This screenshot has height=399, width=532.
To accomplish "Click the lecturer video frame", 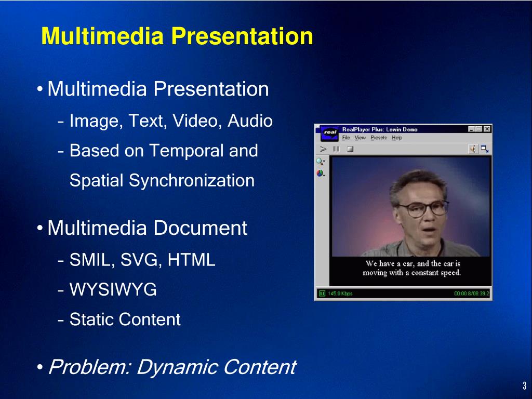I will (x=411, y=206).
